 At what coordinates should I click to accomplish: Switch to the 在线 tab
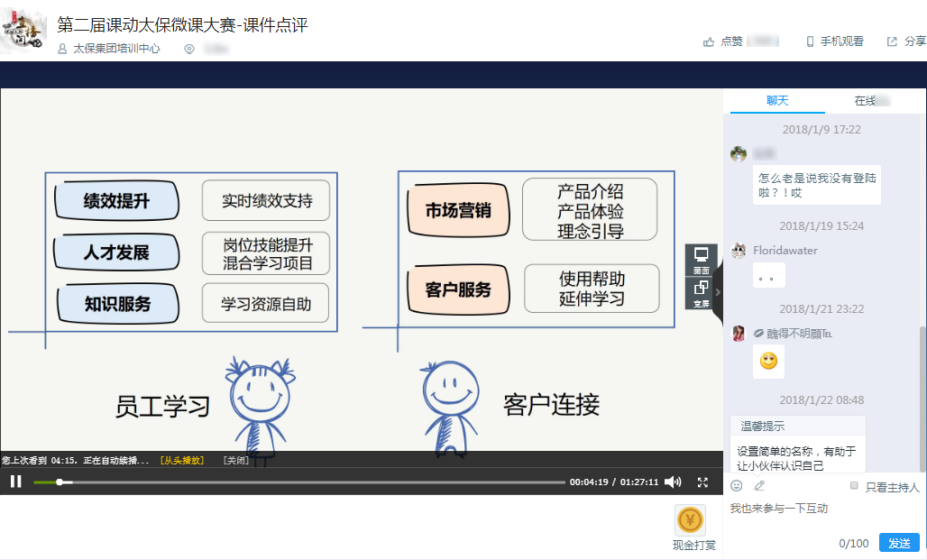pos(867,100)
